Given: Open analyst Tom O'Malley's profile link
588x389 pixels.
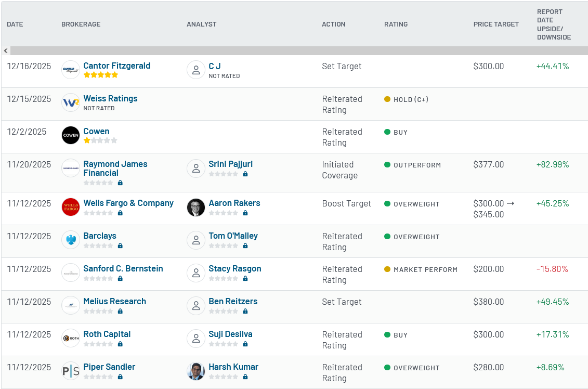Looking at the screenshot, I should [233, 236].
